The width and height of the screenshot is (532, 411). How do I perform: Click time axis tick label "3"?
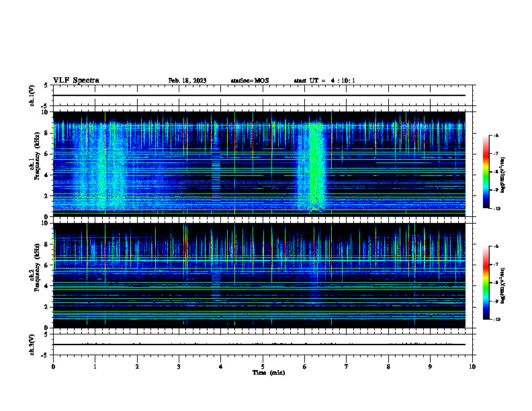[x=179, y=367]
